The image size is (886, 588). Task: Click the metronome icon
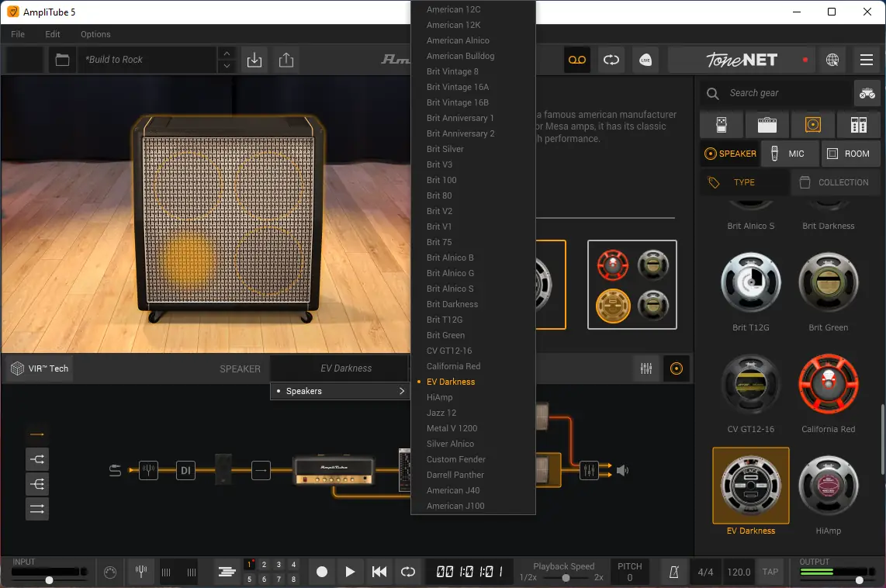(x=674, y=572)
